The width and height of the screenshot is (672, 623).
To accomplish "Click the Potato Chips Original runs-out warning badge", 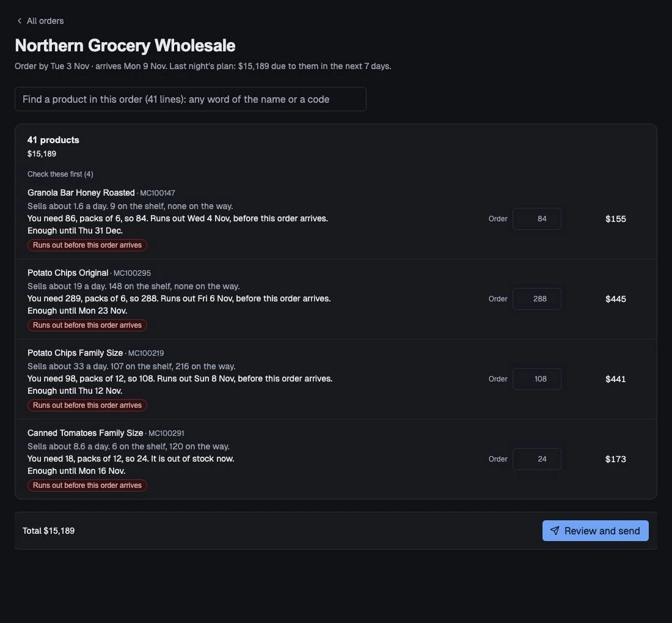I will pyautogui.click(x=87, y=325).
